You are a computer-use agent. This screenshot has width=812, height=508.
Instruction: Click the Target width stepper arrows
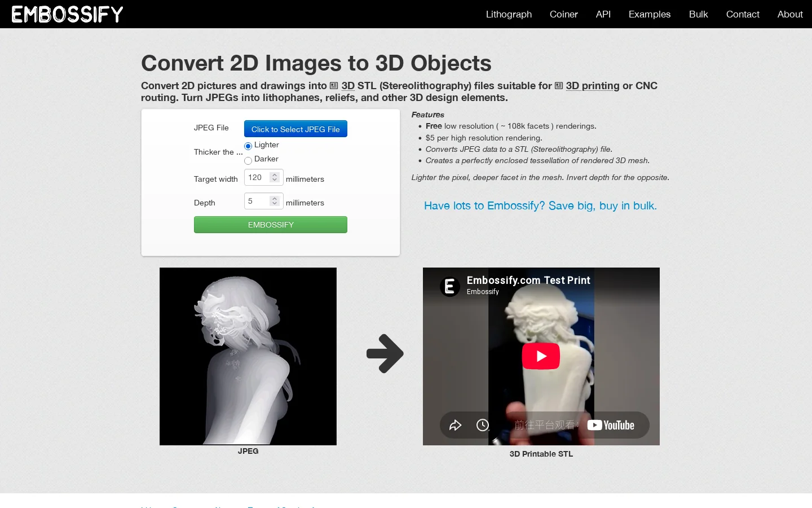275,177
